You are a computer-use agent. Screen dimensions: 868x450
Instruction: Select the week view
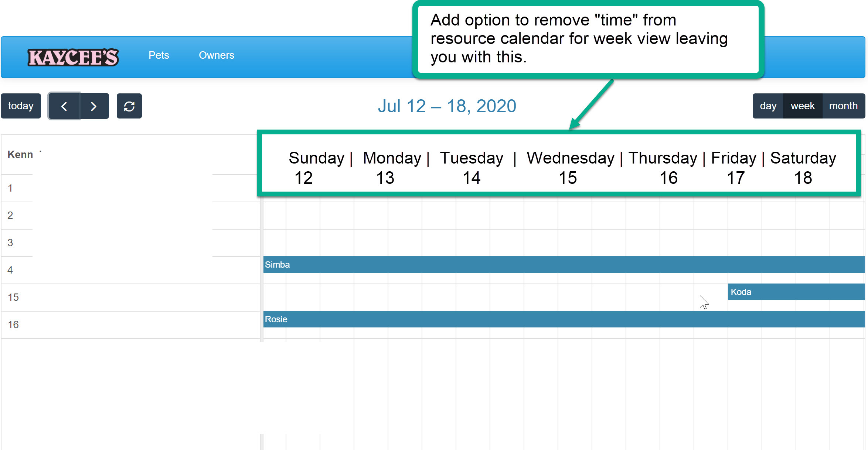point(803,106)
